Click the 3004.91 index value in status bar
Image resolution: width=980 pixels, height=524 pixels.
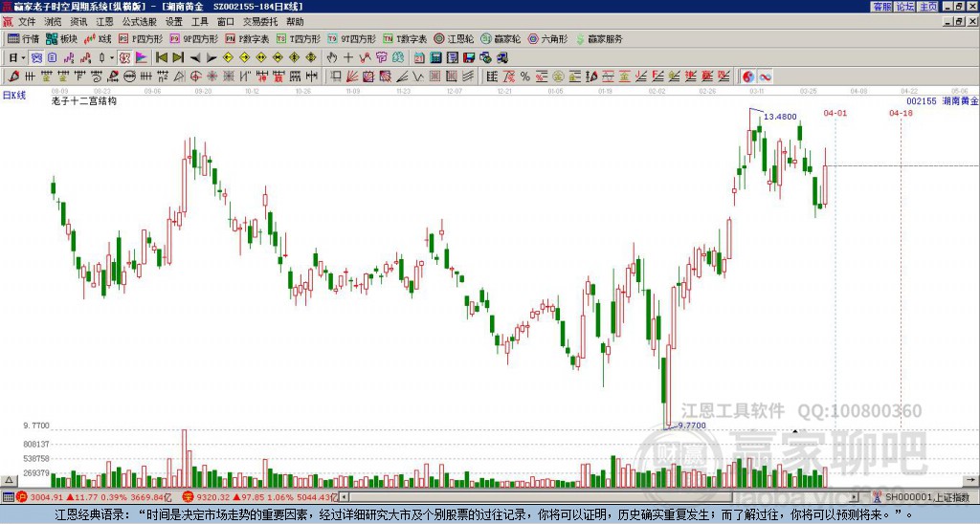pos(47,497)
